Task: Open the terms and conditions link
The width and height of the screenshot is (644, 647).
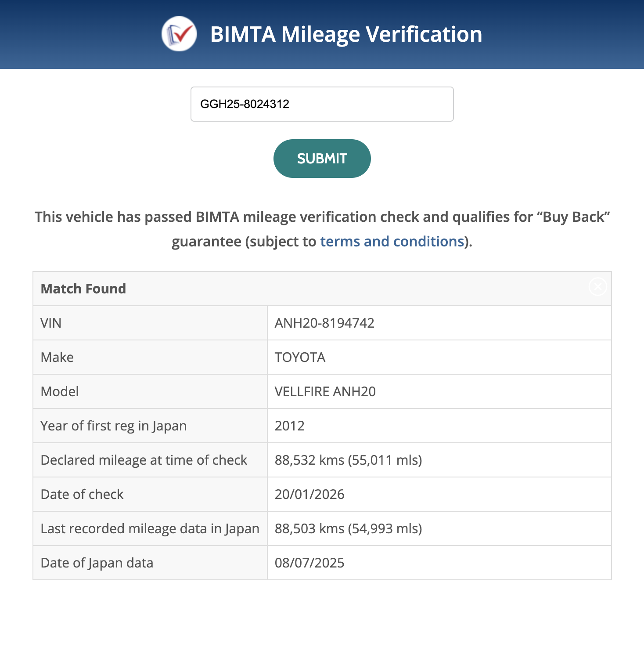Action: click(392, 242)
